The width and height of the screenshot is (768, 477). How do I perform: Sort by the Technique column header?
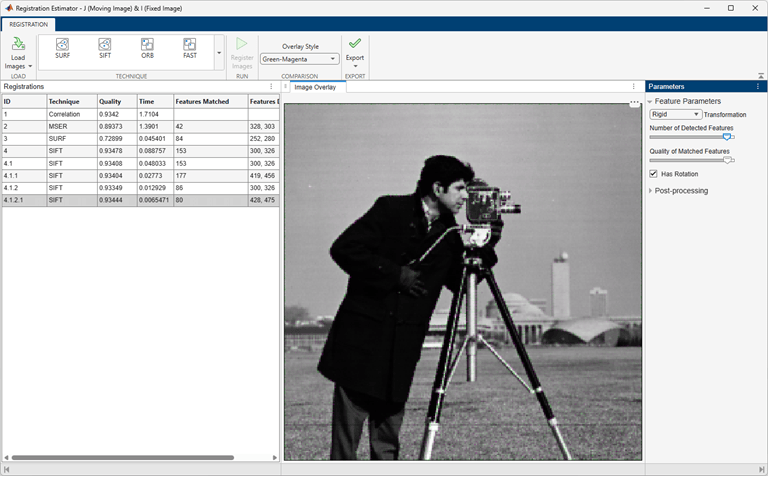(72, 101)
